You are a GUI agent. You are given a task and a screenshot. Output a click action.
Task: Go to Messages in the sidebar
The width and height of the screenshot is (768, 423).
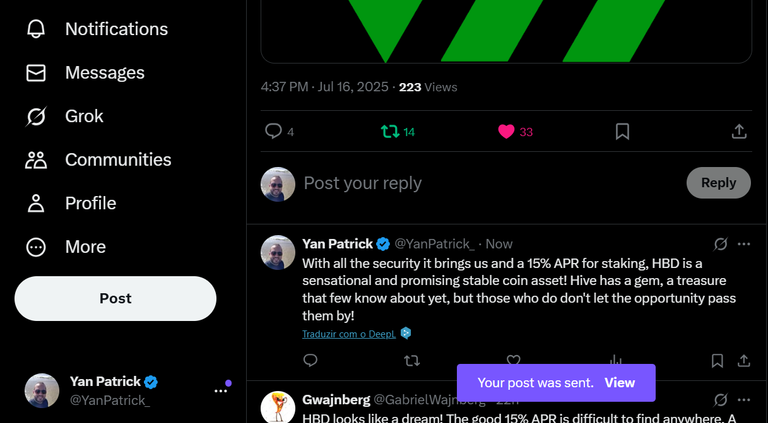click(85, 73)
